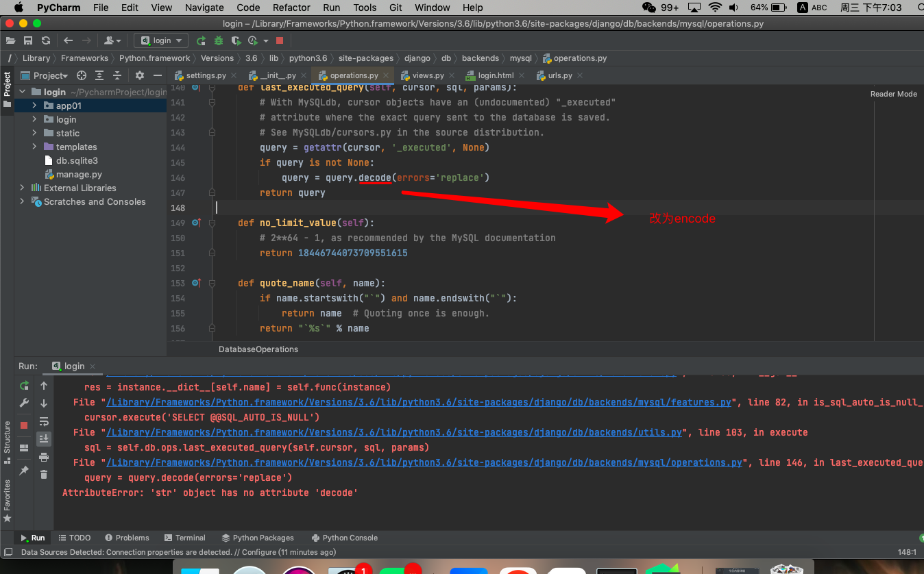Enable Reader Mode in the editor

click(893, 94)
